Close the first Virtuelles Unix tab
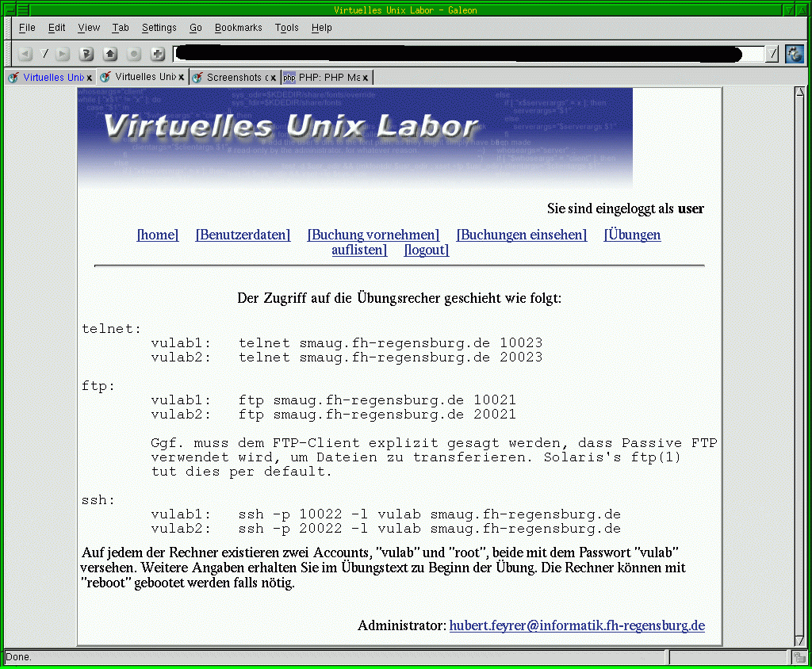This screenshot has height=669, width=812. 89,78
